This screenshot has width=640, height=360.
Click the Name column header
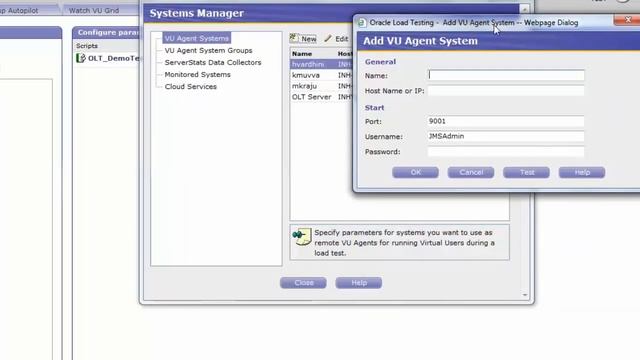[302, 53]
